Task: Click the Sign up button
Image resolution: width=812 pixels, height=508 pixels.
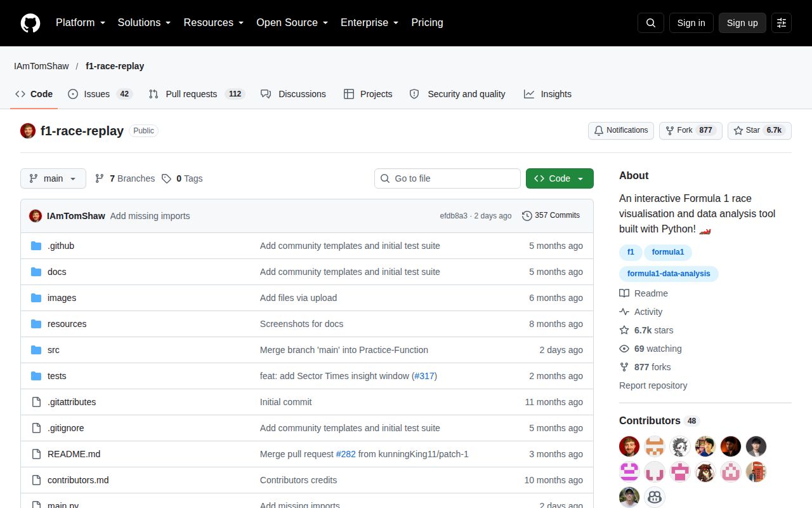Action: [742, 23]
